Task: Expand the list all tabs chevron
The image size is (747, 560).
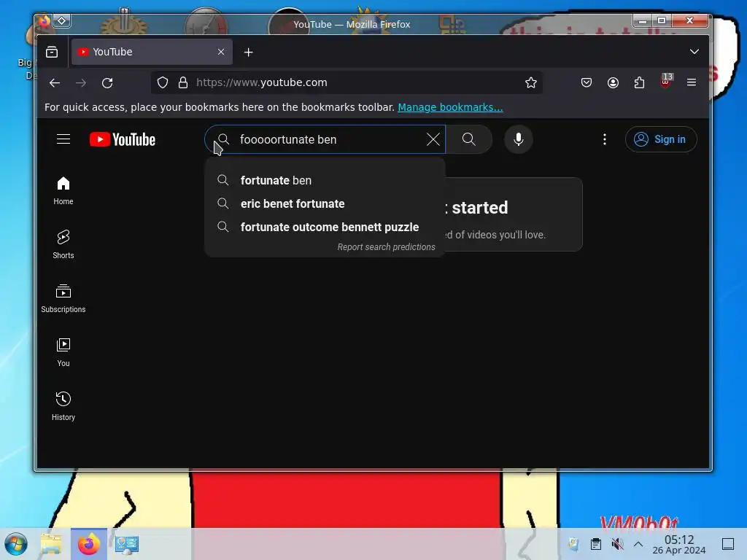Action: coord(694,52)
